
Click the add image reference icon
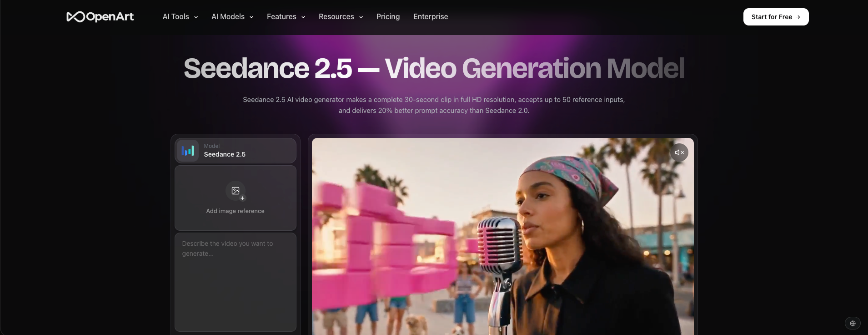click(236, 191)
